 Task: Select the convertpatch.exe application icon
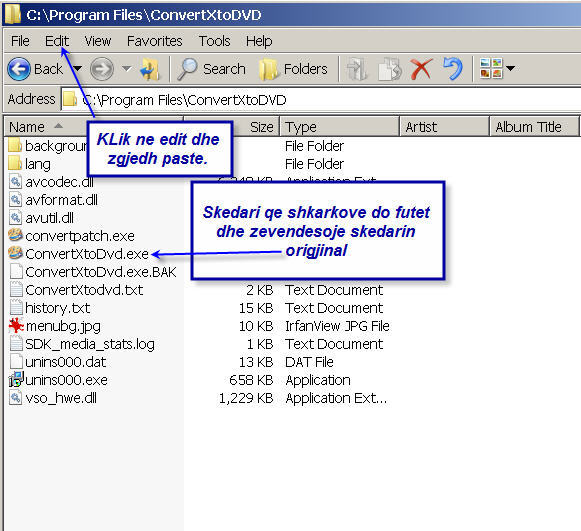pos(15,235)
